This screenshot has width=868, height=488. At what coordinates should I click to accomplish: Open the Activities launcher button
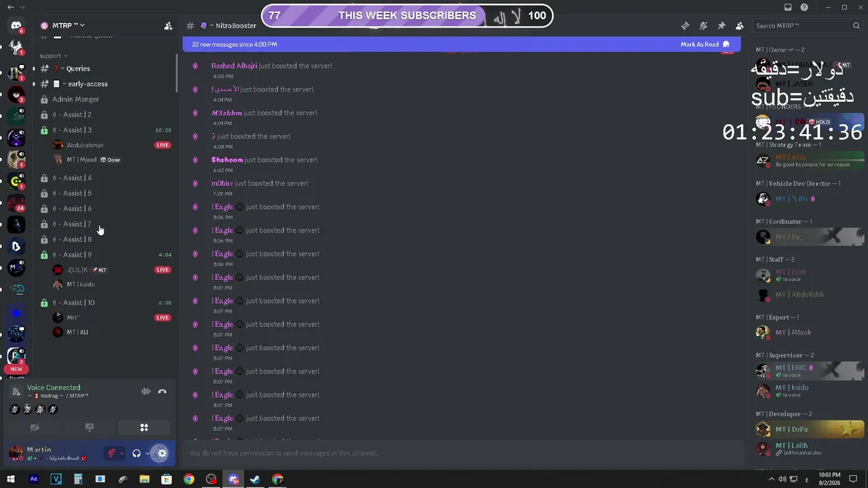click(144, 428)
